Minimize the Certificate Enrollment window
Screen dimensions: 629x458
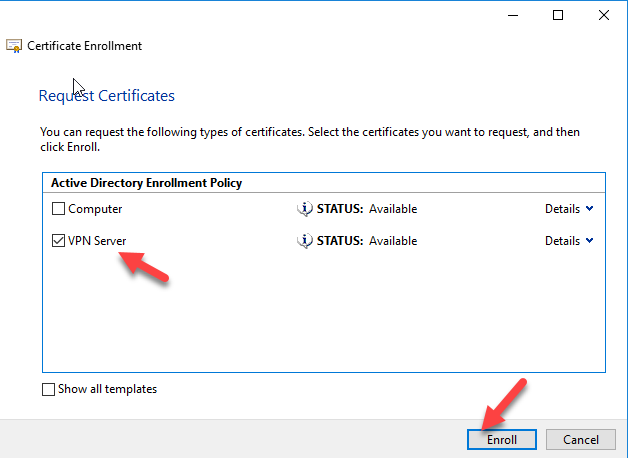(x=512, y=15)
